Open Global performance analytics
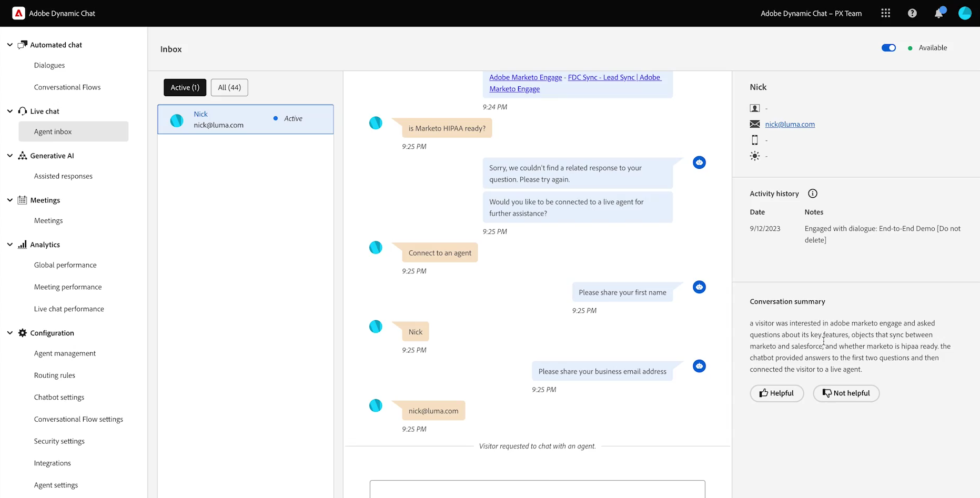The height and width of the screenshot is (498, 980). pyautogui.click(x=65, y=265)
